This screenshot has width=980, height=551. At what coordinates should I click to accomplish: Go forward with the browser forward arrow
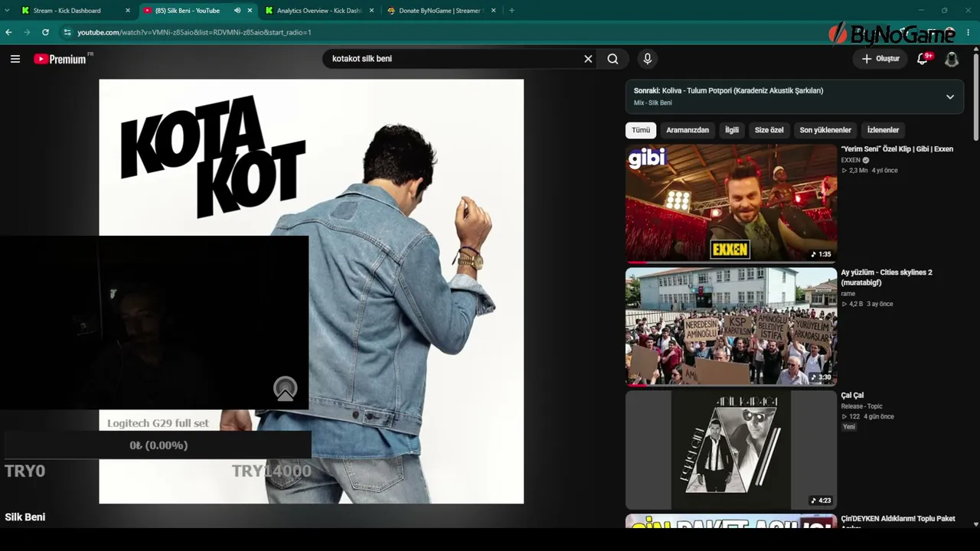28,32
